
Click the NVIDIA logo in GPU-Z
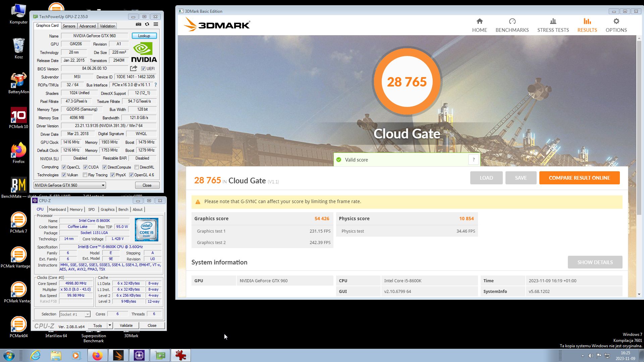[x=144, y=53]
